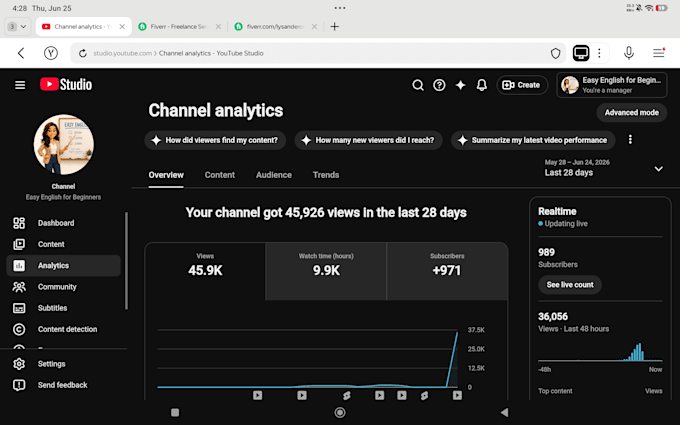Open Content detection in the sidebar
Viewport: 680px width, 425px height.
63,329
